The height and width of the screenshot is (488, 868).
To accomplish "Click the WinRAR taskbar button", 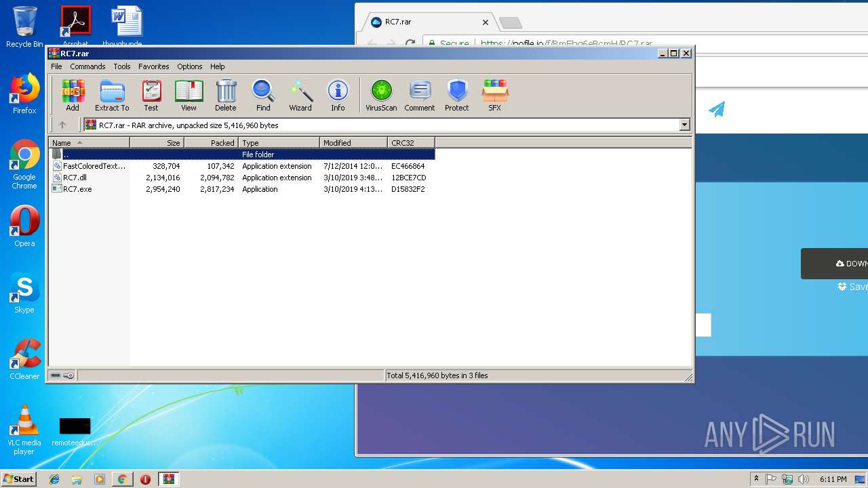I will pyautogui.click(x=168, y=479).
